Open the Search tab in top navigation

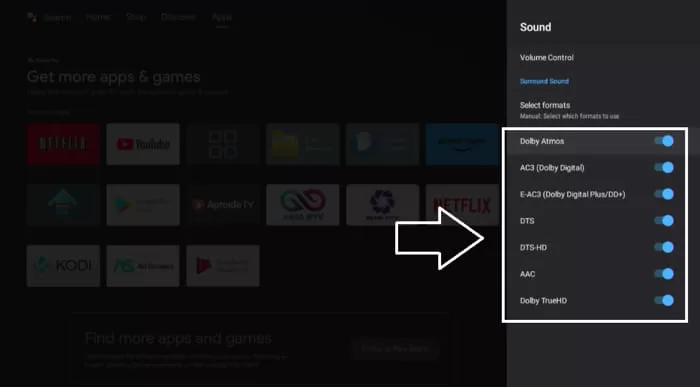tap(57, 17)
